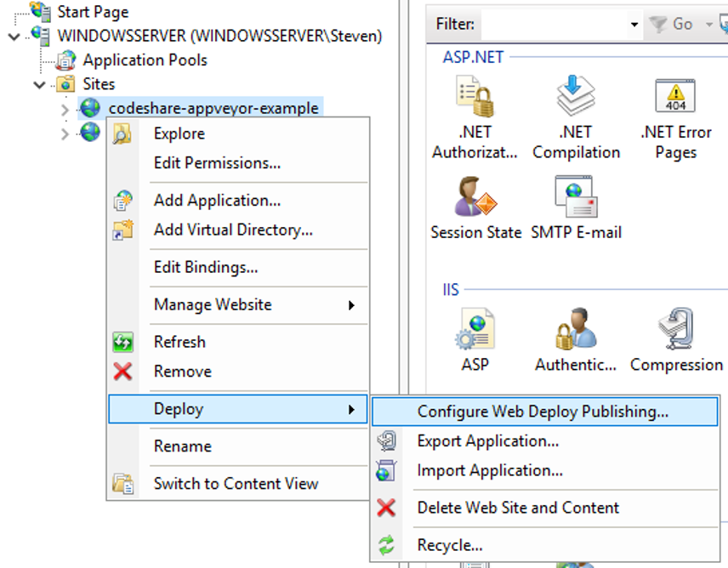This screenshot has width=728, height=568.
Task: Click inside the Filter text field
Action: point(554,25)
